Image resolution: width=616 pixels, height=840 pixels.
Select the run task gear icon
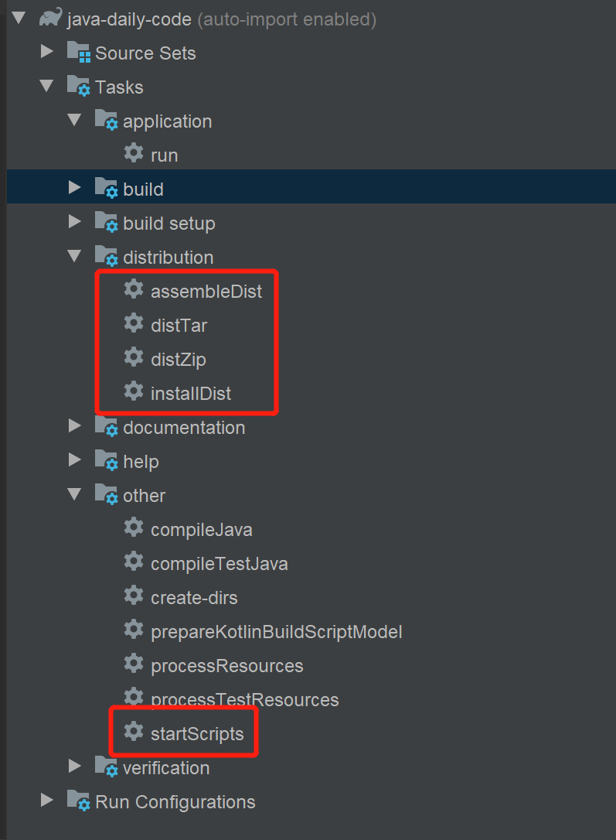click(x=133, y=153)
